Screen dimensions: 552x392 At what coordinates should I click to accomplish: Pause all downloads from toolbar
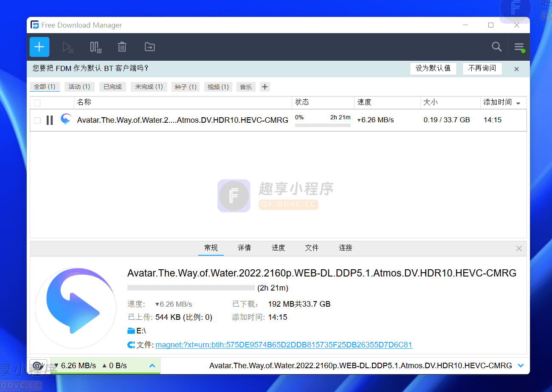coord(96,47)
